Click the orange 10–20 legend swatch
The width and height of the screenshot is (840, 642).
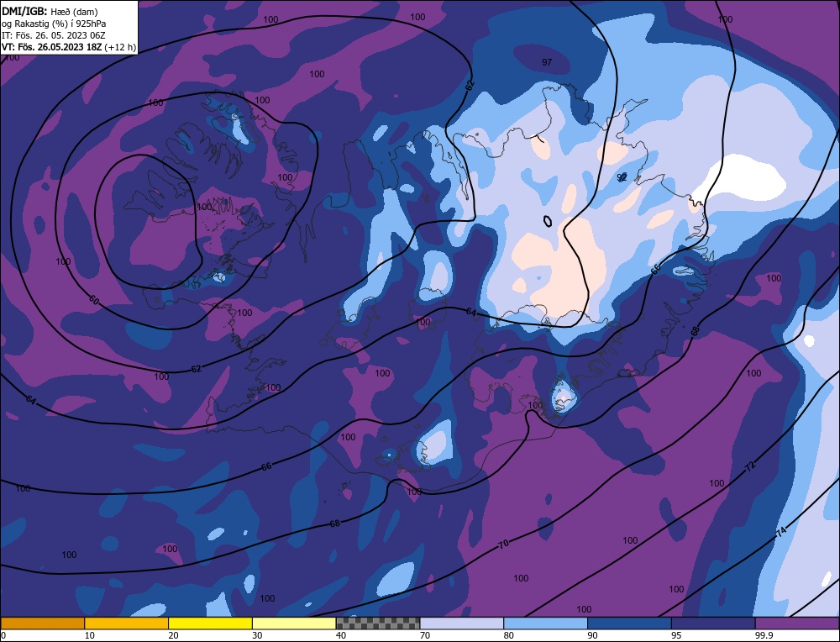(x=127, y=623)
